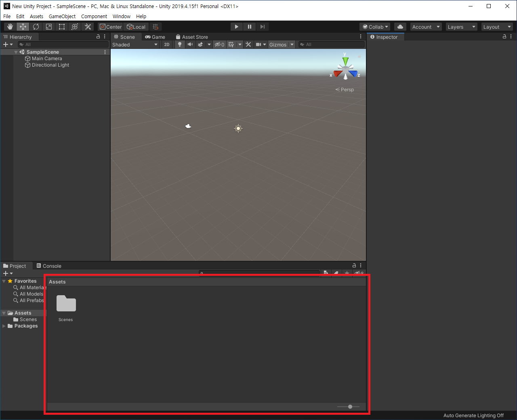
Task: Select the combined Transform tool
Action: pos(75,27)
